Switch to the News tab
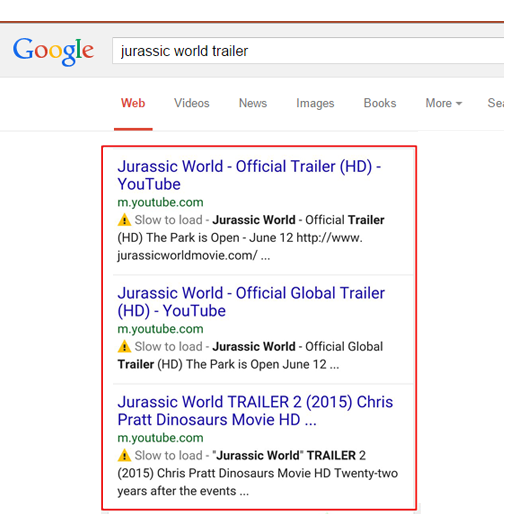The image size is (506, 514). (x=253, y=103)
